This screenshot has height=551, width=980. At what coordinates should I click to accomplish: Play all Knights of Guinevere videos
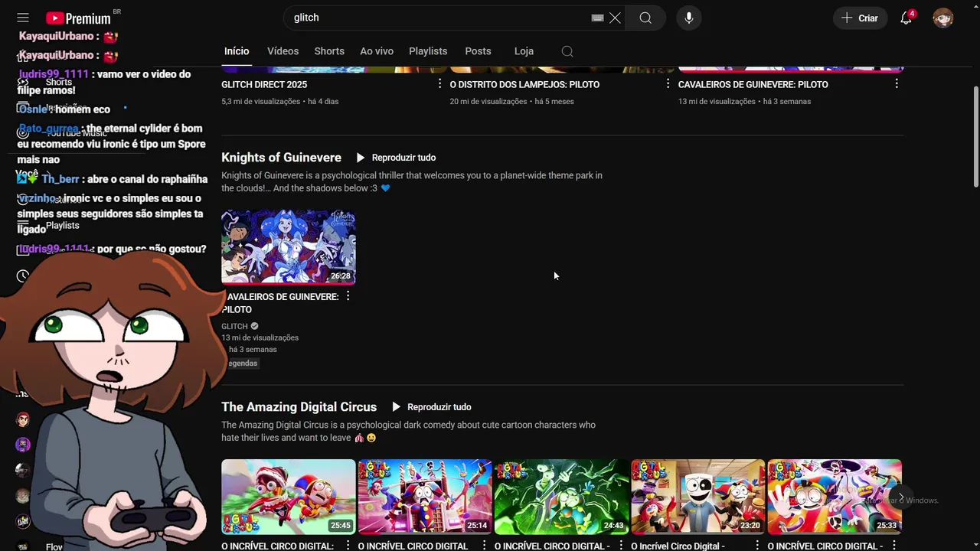tap(396, 158)
